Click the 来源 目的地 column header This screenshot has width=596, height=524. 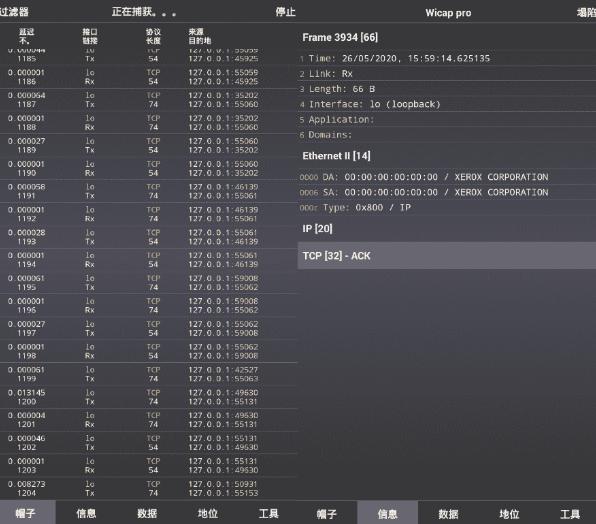[x=200, y=36]
